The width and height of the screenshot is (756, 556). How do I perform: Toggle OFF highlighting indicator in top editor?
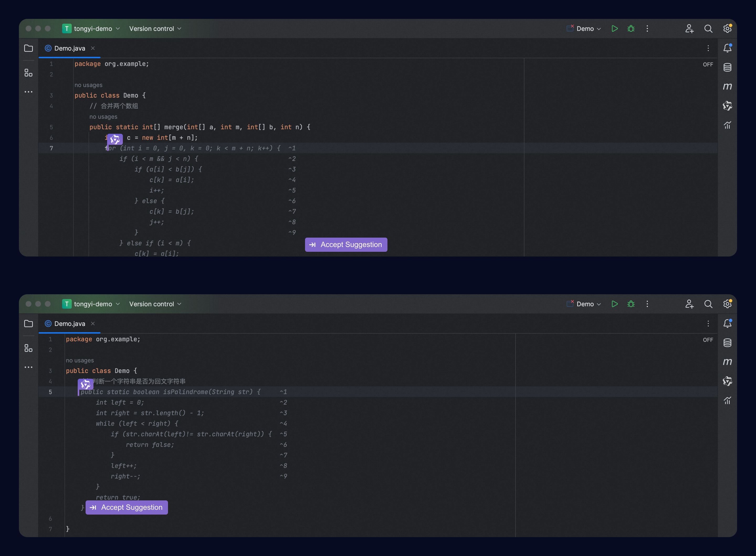(708, 64)
